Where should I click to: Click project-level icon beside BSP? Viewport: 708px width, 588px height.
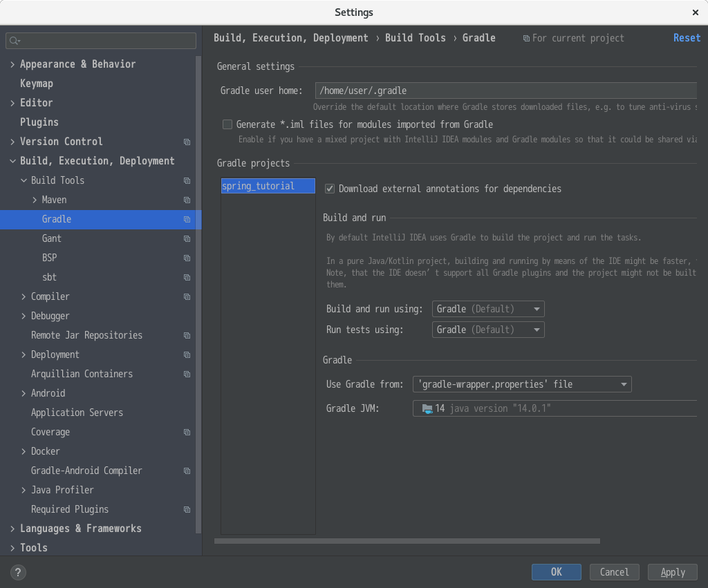pos(187,258)
